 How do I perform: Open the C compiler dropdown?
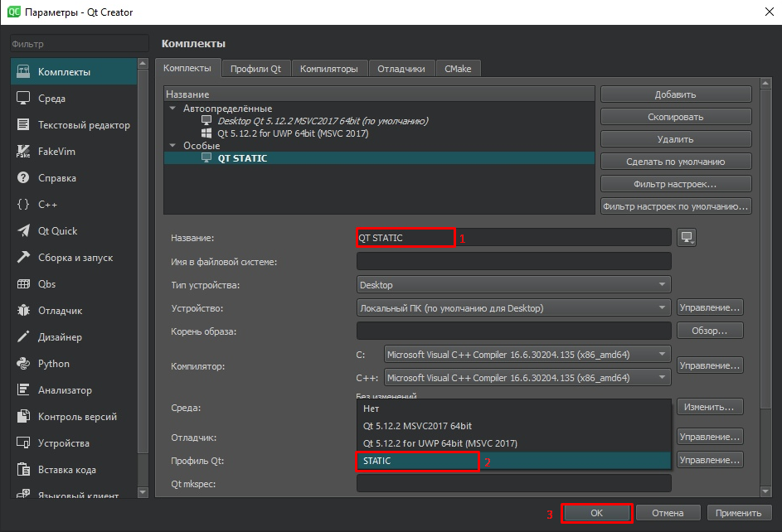click(x=527, y=355)
